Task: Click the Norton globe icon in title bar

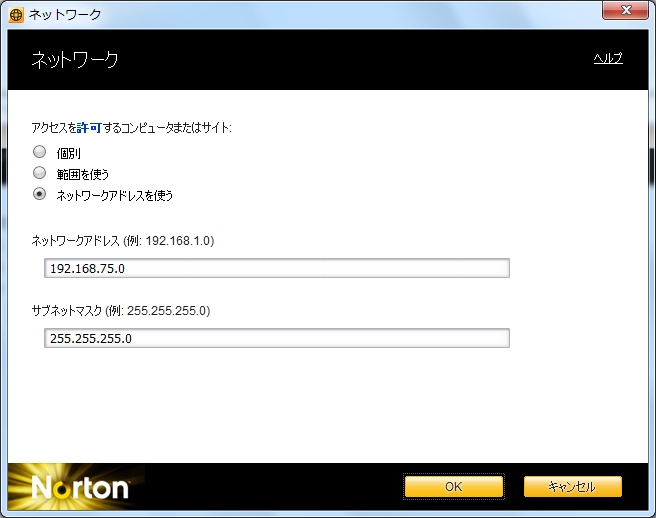Action: coord(16,14)
